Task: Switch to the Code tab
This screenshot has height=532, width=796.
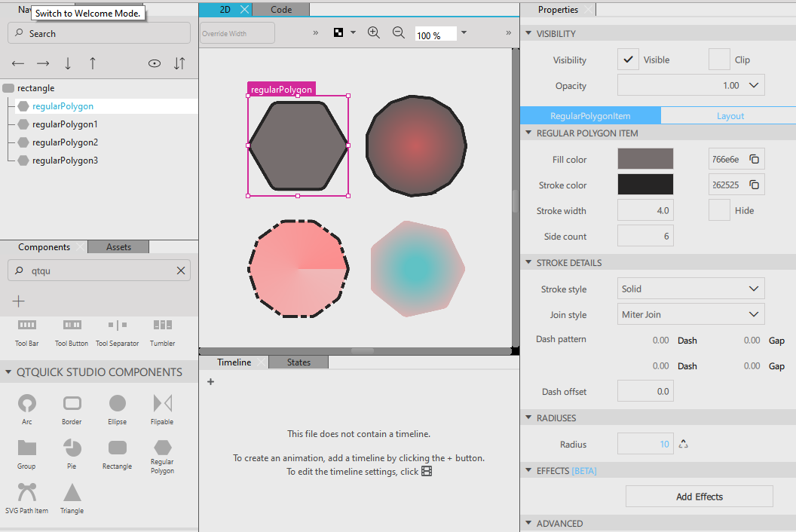Action: (x=281, y=9)
